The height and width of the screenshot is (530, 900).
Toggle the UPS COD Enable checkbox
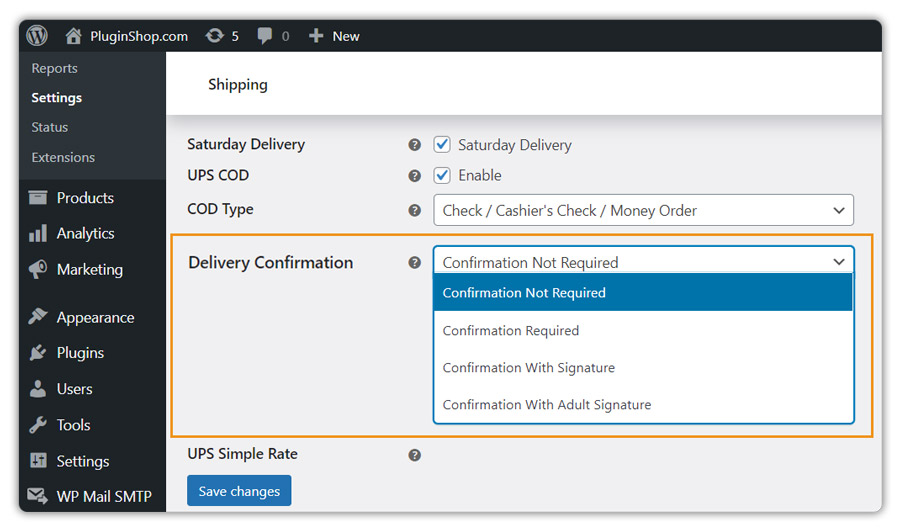tap(441, 175)
